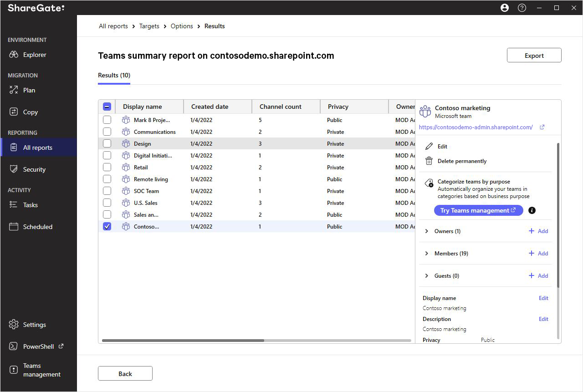Image resolution: width=583 pixels, height=392 pixels.
Task: Select the Results (10) tab
Action: click(114, 75)
